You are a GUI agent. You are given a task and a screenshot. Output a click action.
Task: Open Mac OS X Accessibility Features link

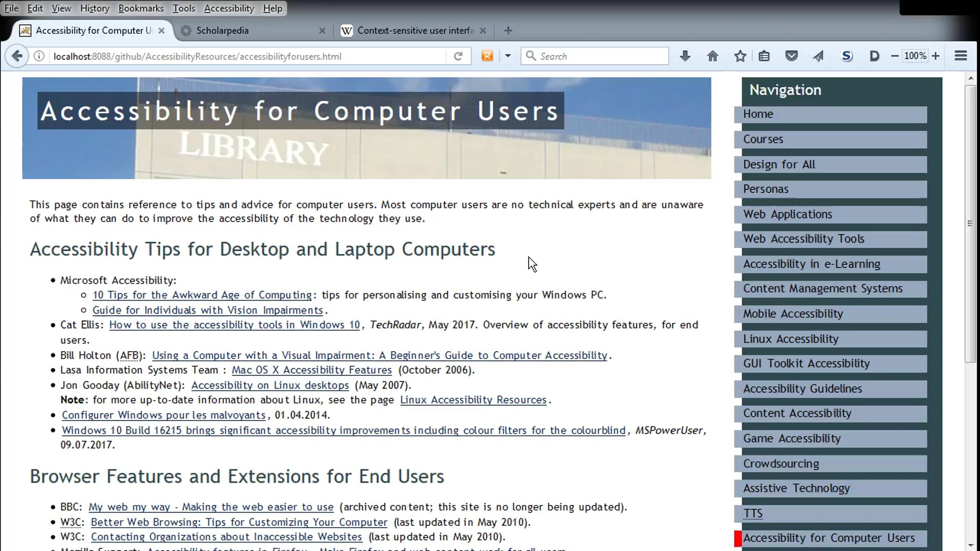(x=312, y=370)
